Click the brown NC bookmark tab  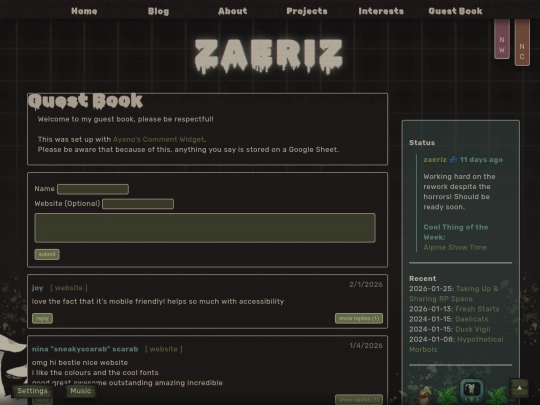(x=522, y=42)
